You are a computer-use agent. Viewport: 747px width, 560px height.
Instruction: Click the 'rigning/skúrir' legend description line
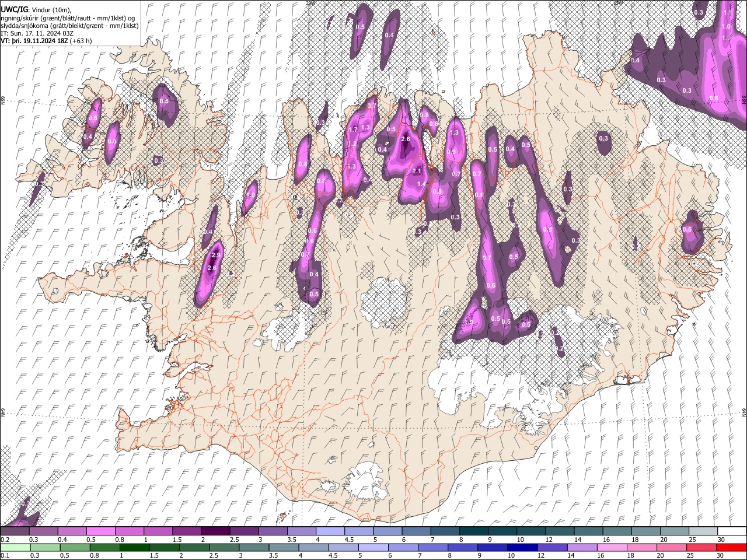[x=68, y=18]
